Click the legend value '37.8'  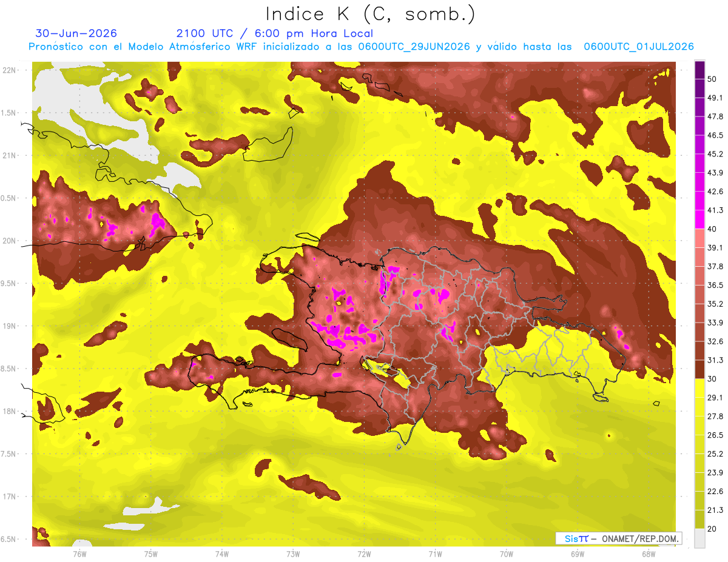click(x=715, y=266)
